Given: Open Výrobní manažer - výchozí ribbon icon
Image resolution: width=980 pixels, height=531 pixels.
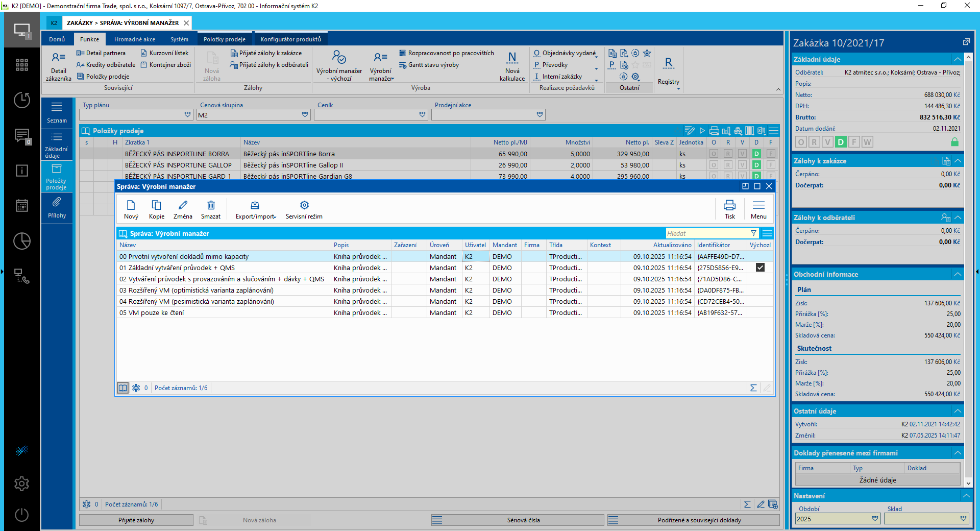Looking at the screenshot, I should pos(339,57).
